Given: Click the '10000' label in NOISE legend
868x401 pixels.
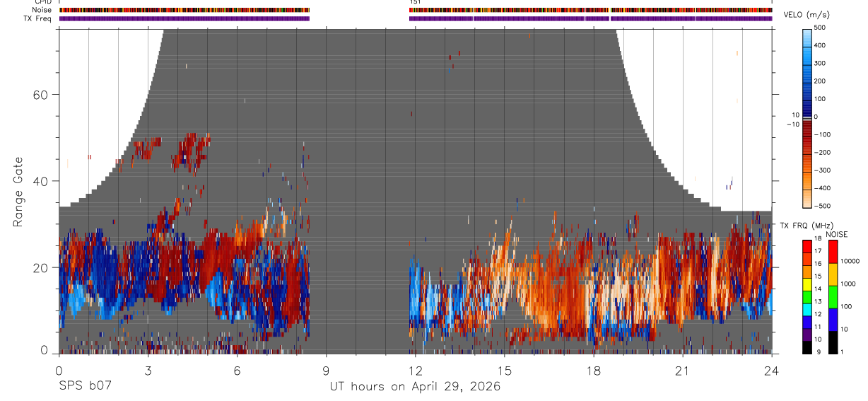Looking at the screenshot, I should [x=850, y=261].
